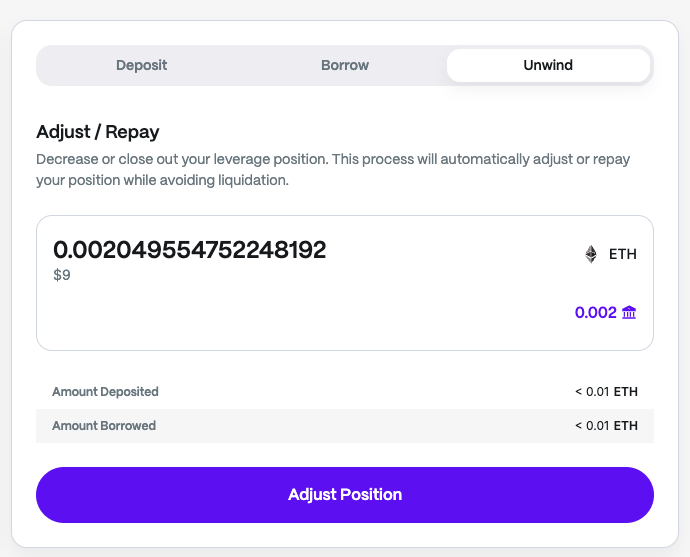The width and height of the screenshot is (690, 557).
Task: Click the Ethereum diamond logo icon
Action: pos(591,254)
